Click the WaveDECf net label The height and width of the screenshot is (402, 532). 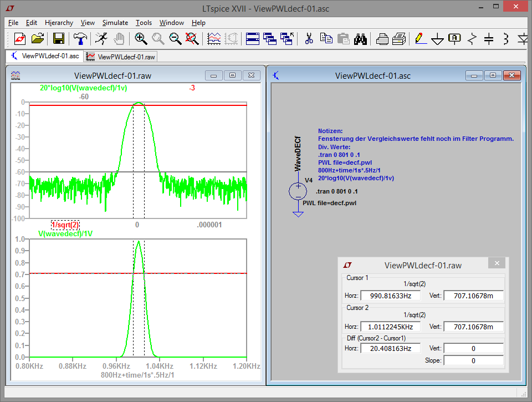point(298,154)
